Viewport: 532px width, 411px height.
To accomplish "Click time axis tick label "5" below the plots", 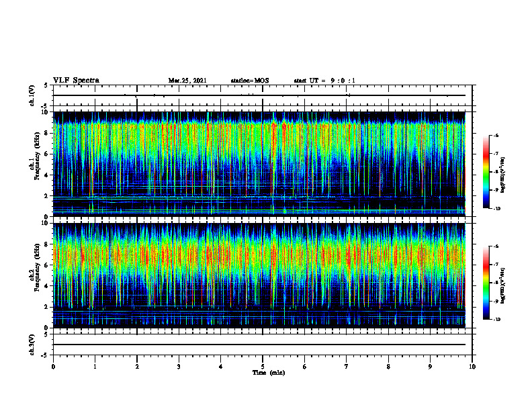I will (x=263, y=367).
